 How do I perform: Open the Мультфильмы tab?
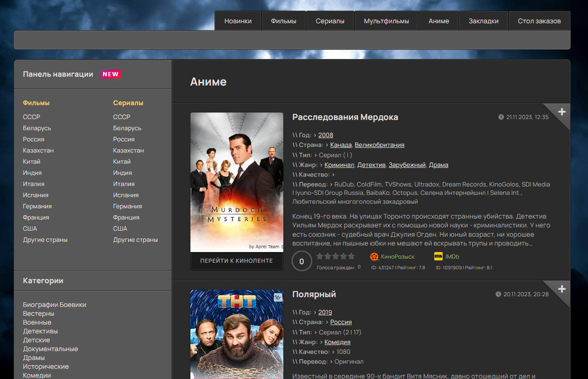point(386,21)
